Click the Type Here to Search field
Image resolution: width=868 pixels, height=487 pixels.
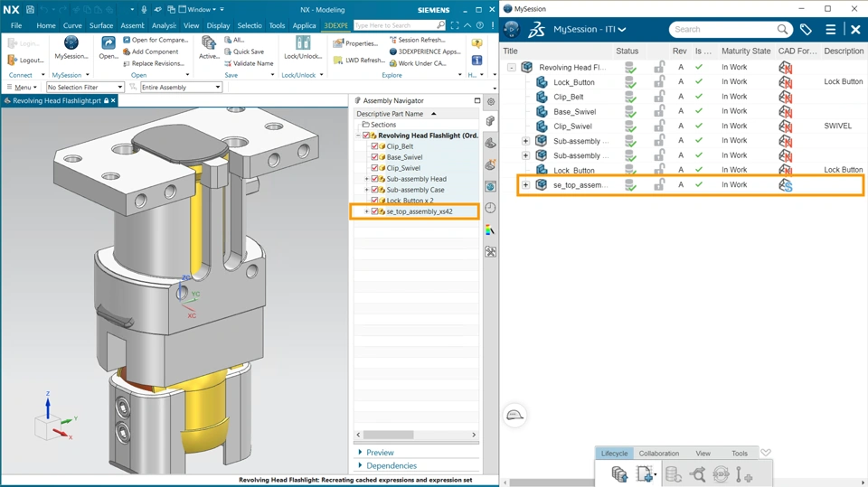pyautogui.click(x=395, y=25)
